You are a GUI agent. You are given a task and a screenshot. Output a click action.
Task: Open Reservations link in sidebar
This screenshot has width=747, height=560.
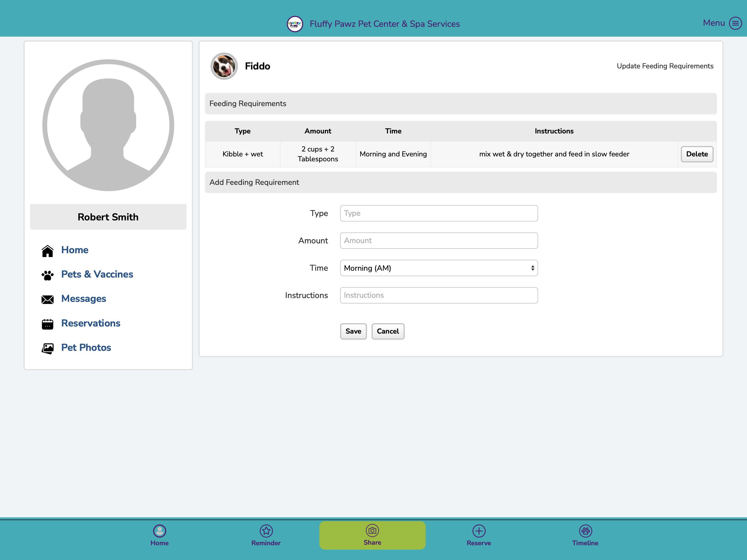pyautogui.click(x=91, y=323)
